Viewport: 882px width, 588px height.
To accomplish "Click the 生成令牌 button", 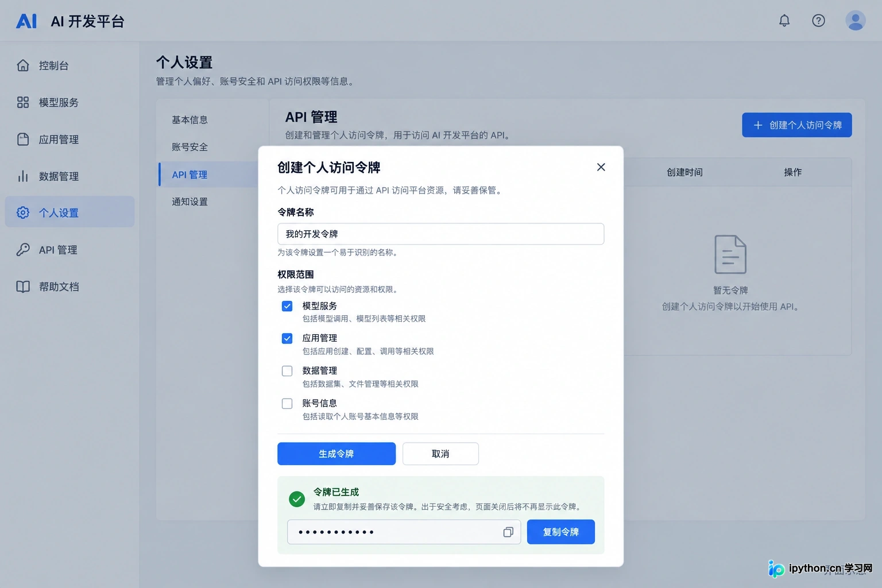I will (336, 454).
